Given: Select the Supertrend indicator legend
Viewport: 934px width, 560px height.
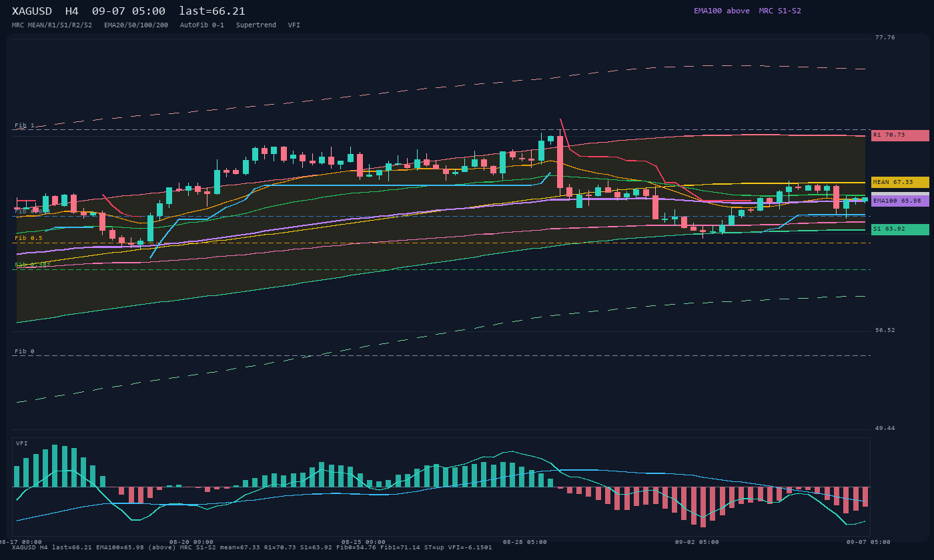Looking at the screenshot, I should pyautogui.click(x=256, y=25).
